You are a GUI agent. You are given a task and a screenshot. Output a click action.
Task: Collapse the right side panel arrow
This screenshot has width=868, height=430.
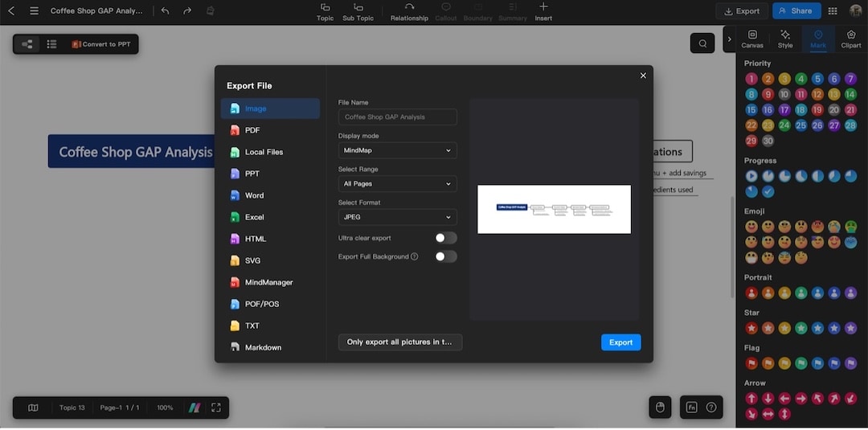coord(730,39)
